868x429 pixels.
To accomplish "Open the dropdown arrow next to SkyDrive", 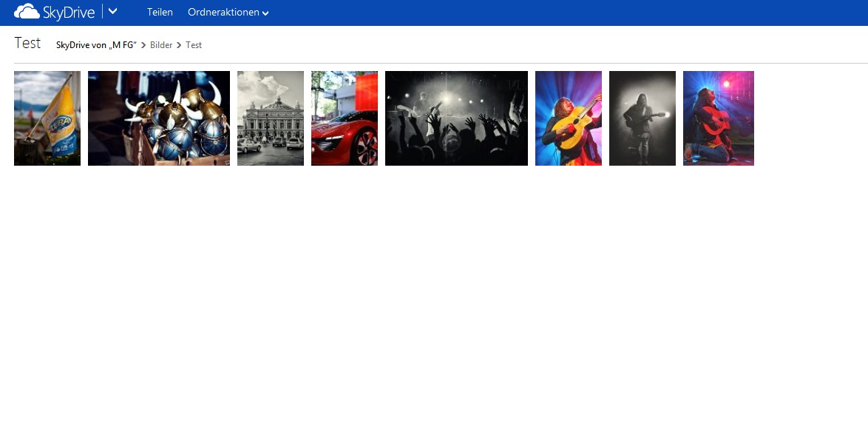I will pyautogui.click(x=112, y=12).
